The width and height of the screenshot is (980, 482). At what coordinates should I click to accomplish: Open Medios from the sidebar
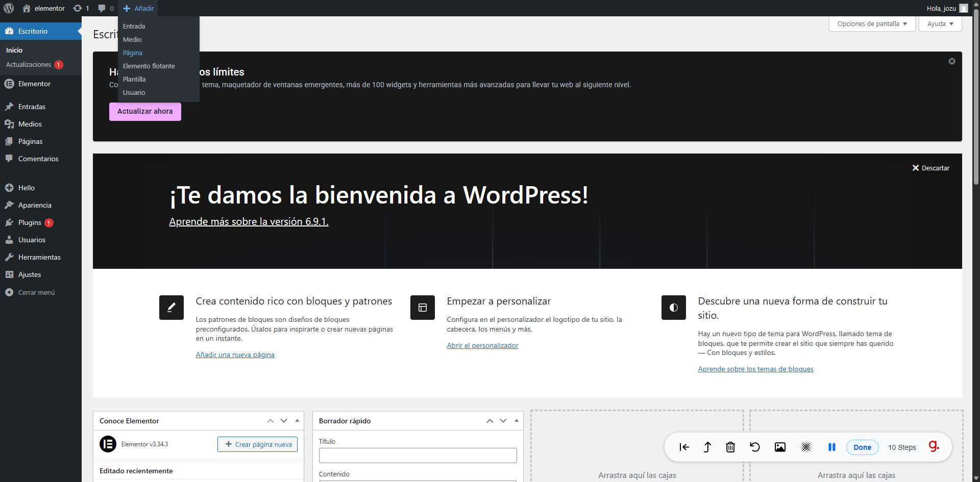point(29,123)
